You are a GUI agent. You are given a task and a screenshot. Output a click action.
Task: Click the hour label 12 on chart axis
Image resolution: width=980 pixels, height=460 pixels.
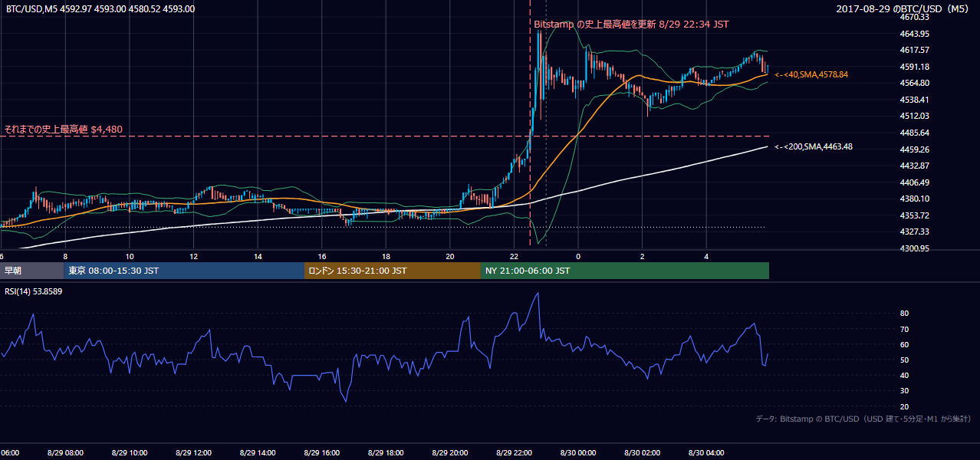pyautogui.click(x=194, y=256)
